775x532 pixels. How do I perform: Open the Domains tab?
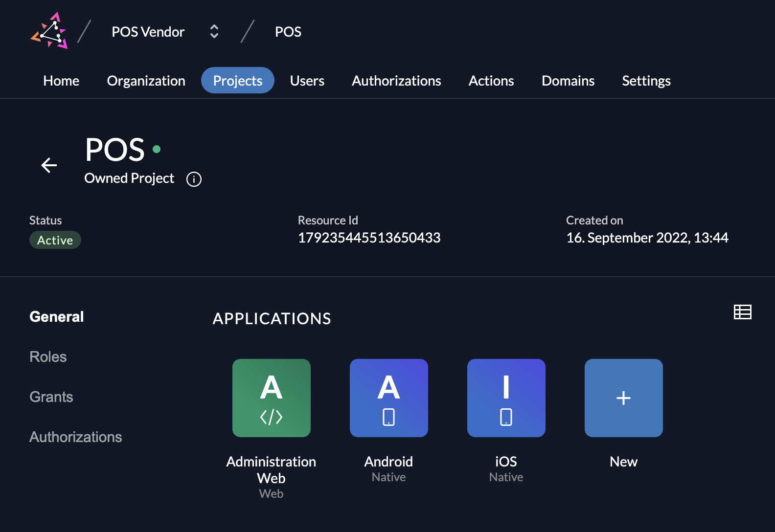[x=568, y=81]
